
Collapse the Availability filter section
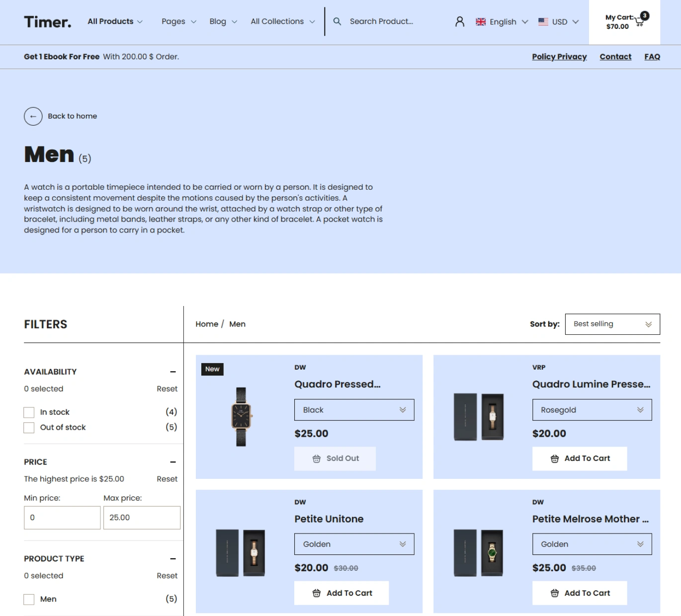pyautogui.click(x=172, y=372)
